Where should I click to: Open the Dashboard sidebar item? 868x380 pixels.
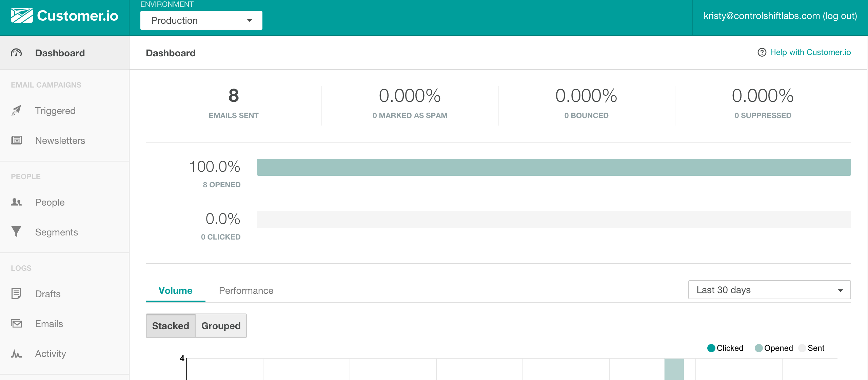64,53
